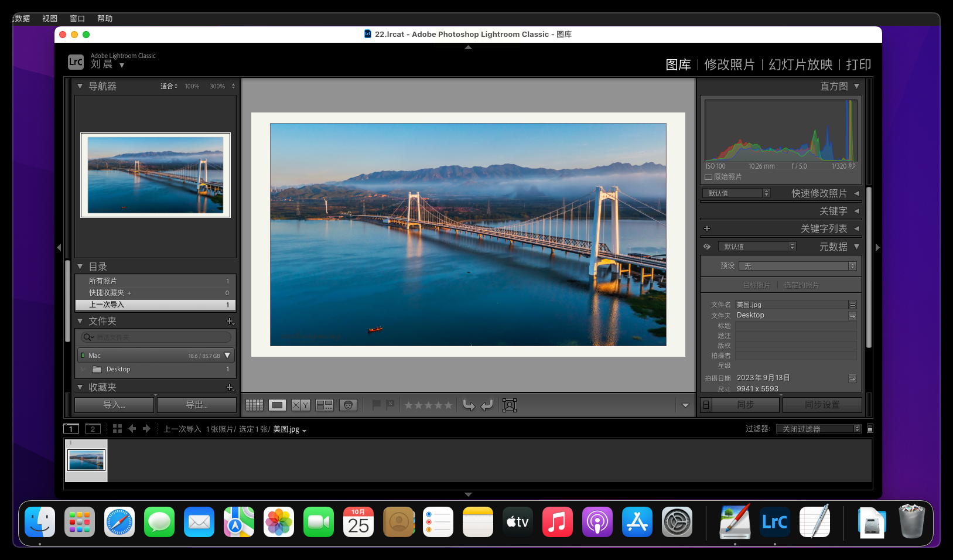953x560 pixels.
Task: Toggle the metadata eye visibility icon
Action: [x=707, y=247]
